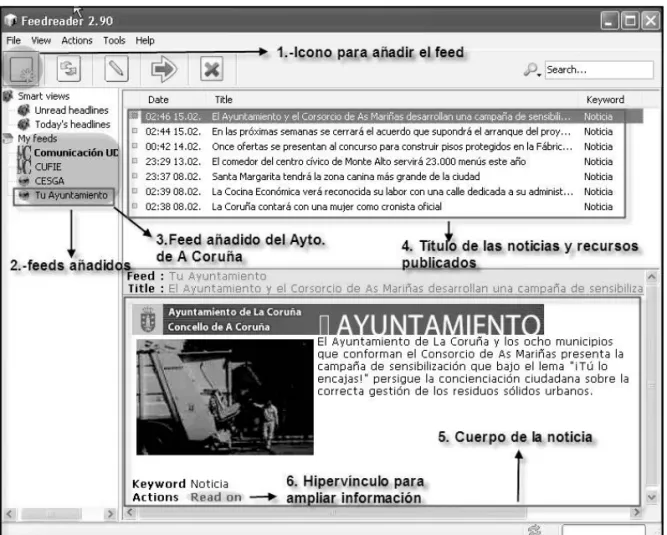This screenshot has width=667, height=535.
Task: Select the CUFIE feed
Action: (48, 167)
